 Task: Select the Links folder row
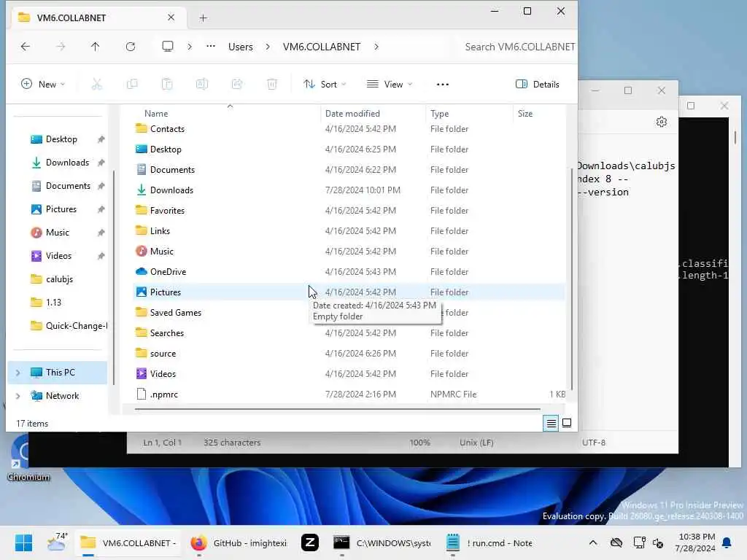(x=349, y=231)
